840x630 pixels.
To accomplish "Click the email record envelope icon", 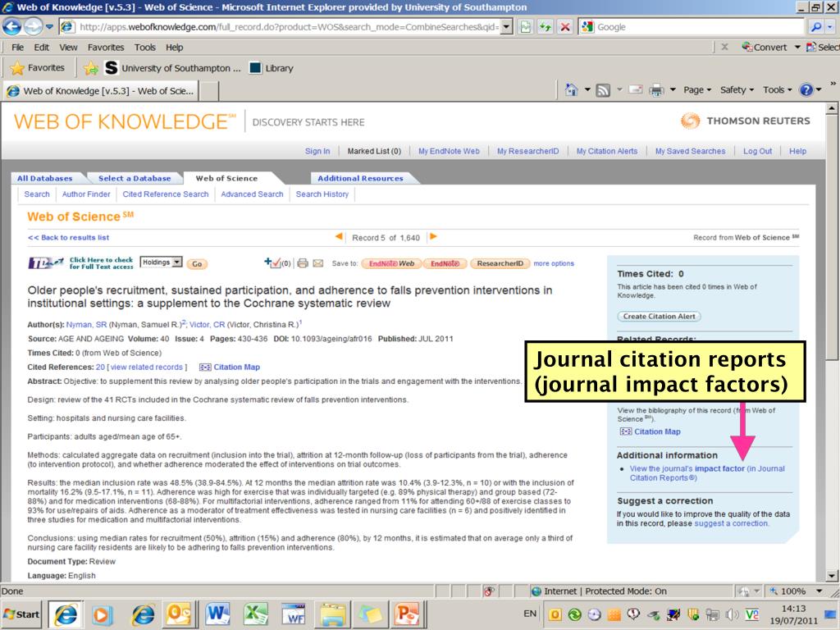I will coord(318,263).
